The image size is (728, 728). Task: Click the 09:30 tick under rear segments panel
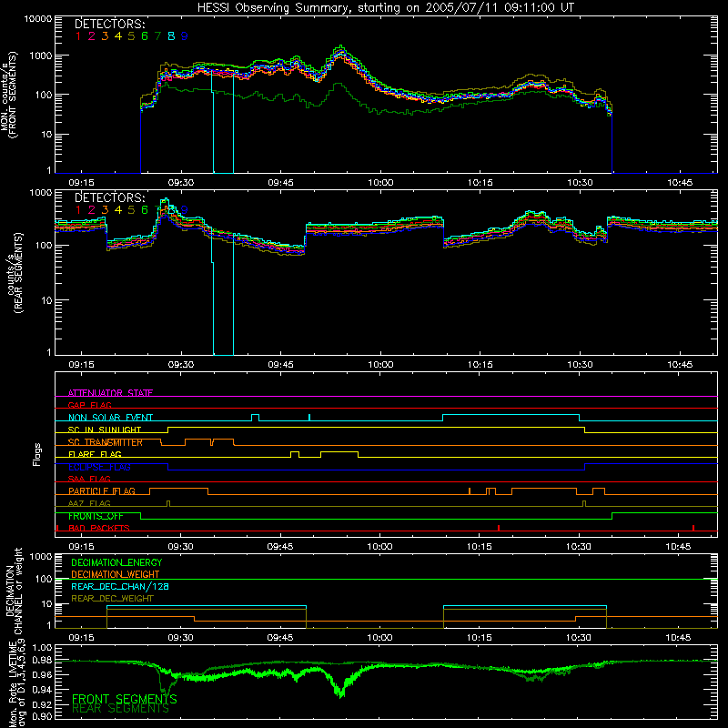pos(180,365)
